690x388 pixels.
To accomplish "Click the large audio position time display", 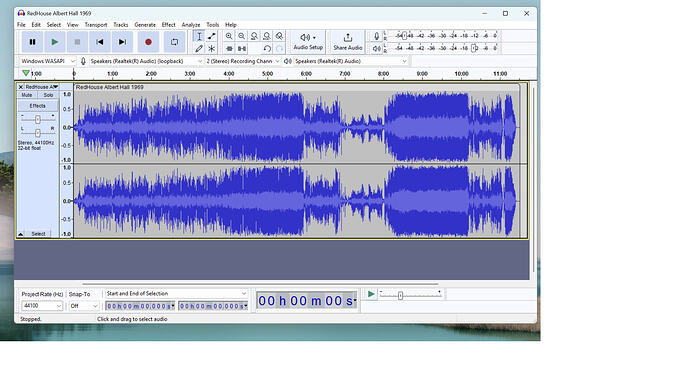I will (x=307, y=301).
